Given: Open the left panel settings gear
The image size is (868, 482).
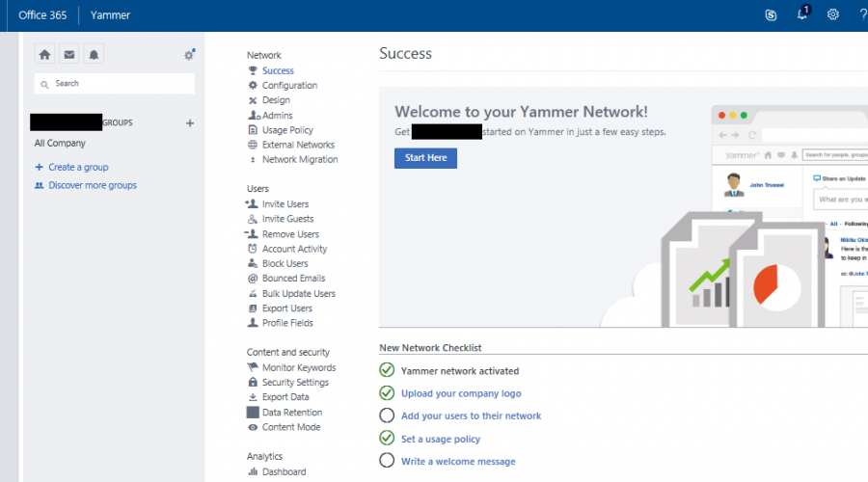Looking at the screenshot, I should coord(189,55).
